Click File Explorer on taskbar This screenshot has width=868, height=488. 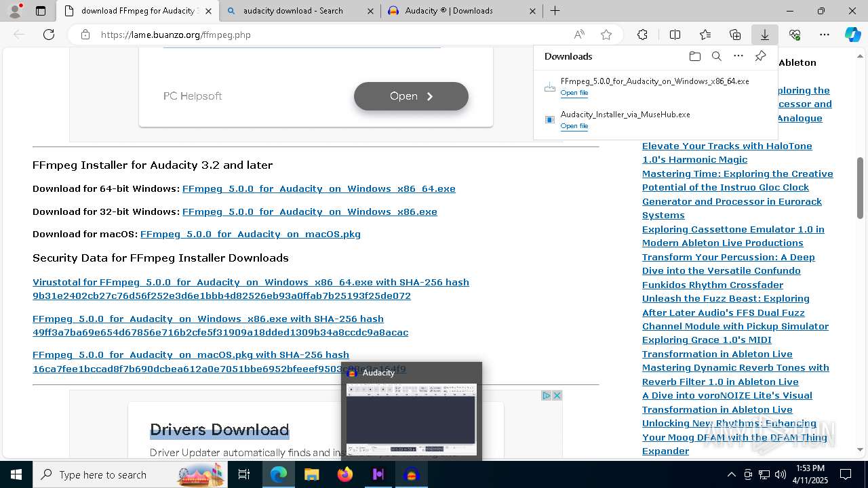pyautogui.click(x=311, y=474)
